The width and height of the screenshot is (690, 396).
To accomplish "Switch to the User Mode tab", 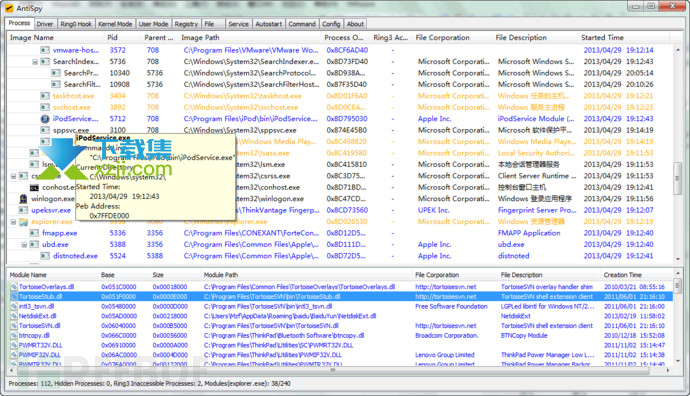I will pyautogui.click(x=153, y=24).
